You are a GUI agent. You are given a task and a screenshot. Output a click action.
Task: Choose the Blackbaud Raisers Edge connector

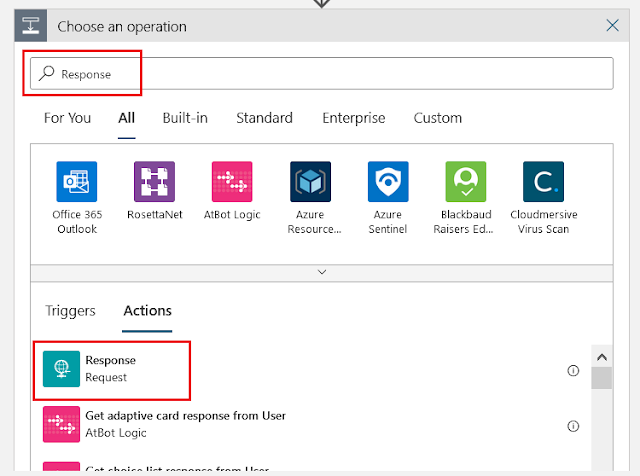[x=465, y=182]
